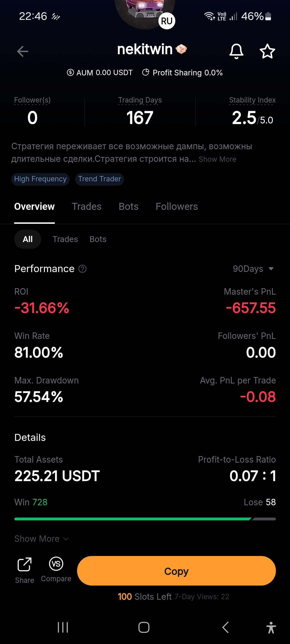
Task: Select the All filter pill
Action: (28, 239)
